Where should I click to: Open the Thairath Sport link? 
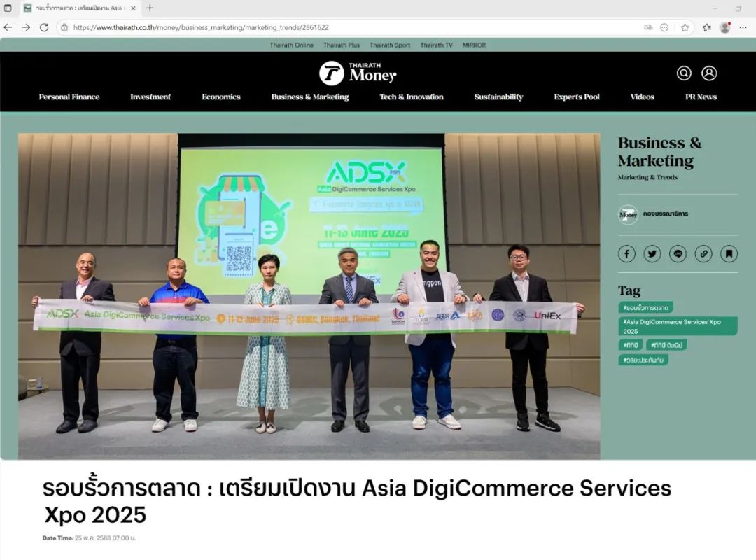point(390,45)
